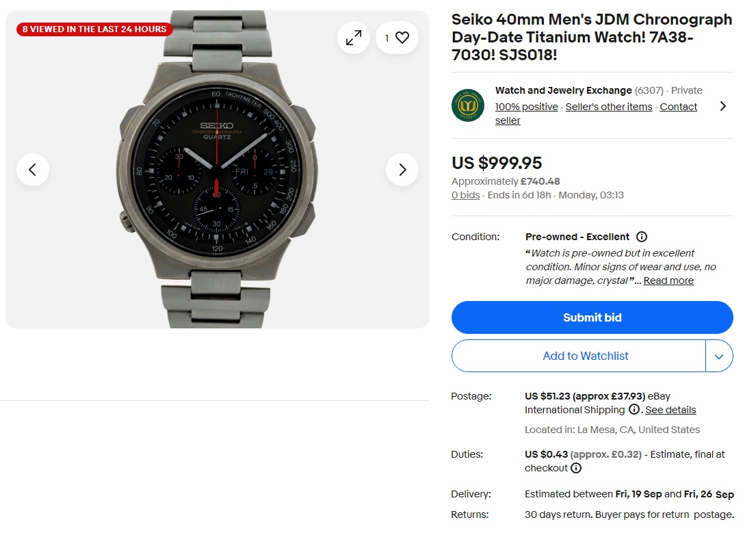
Task: Check the 0 bids history link
Action: (x=465, y=195)
